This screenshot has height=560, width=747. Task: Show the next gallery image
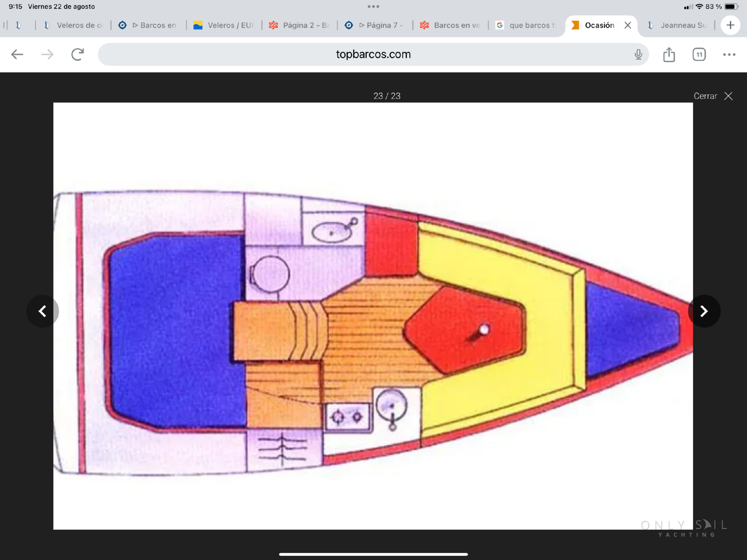pos(704,311)
